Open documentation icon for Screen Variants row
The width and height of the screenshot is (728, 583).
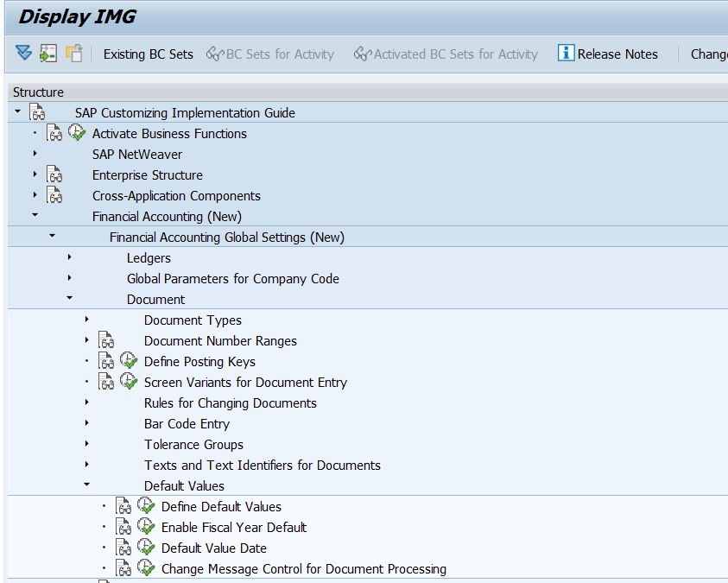pos(106,382)
